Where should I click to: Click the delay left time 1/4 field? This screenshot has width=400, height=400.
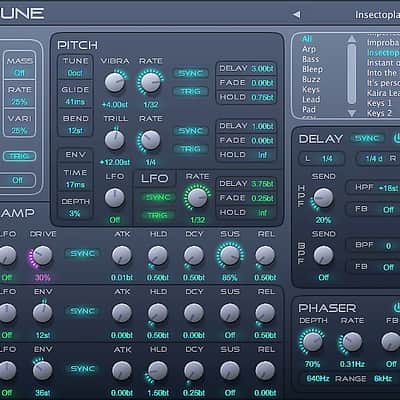click(321, 159)
